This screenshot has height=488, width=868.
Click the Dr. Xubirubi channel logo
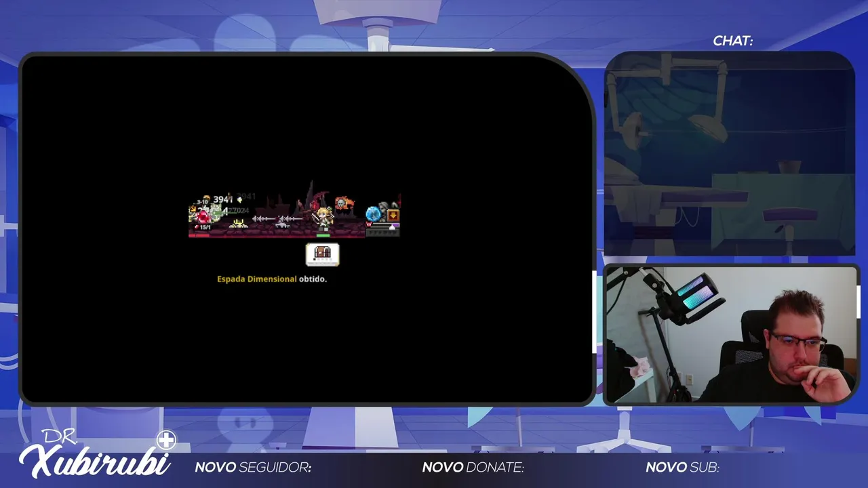pyautogui.click(x=97, y=453)
